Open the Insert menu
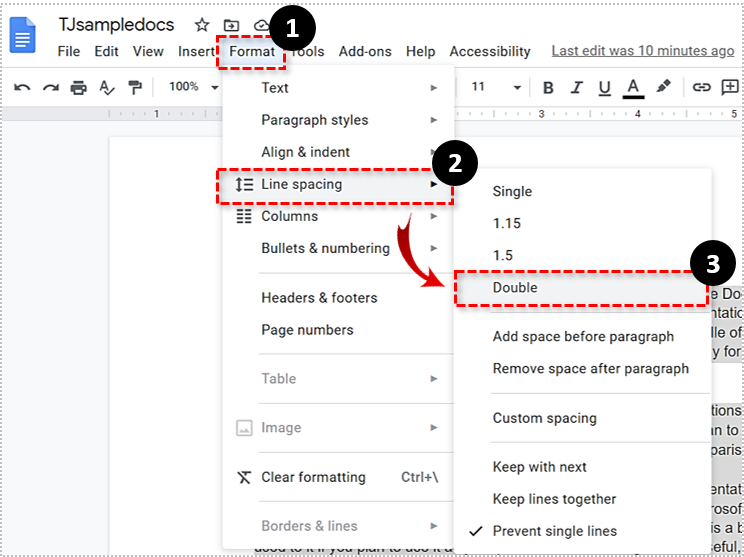This screenshot has height=557, width=744. point(196,51)
